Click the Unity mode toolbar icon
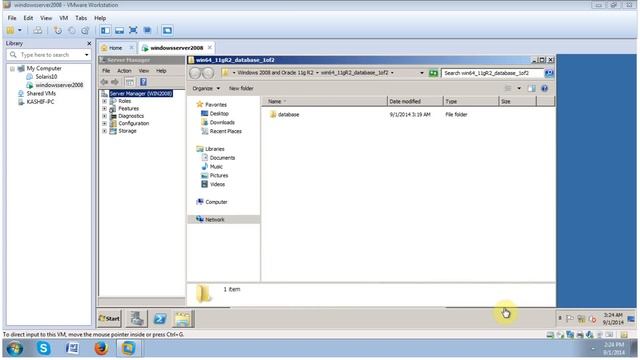 click(147, 30)
